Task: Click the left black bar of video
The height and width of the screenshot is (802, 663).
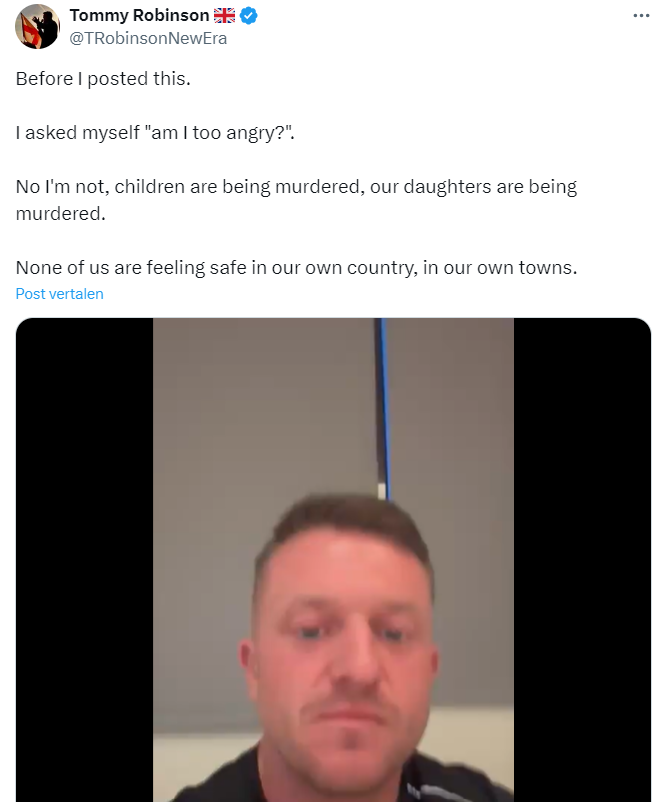Action: (x=84, y=560)
